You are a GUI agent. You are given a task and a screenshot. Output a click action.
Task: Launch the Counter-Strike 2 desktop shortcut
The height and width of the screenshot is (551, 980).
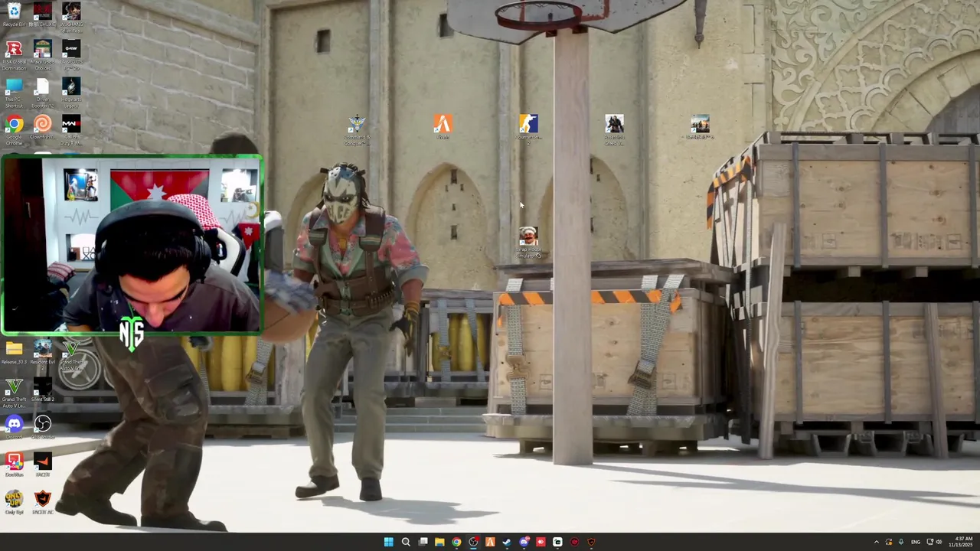click(x=528, y=129)
